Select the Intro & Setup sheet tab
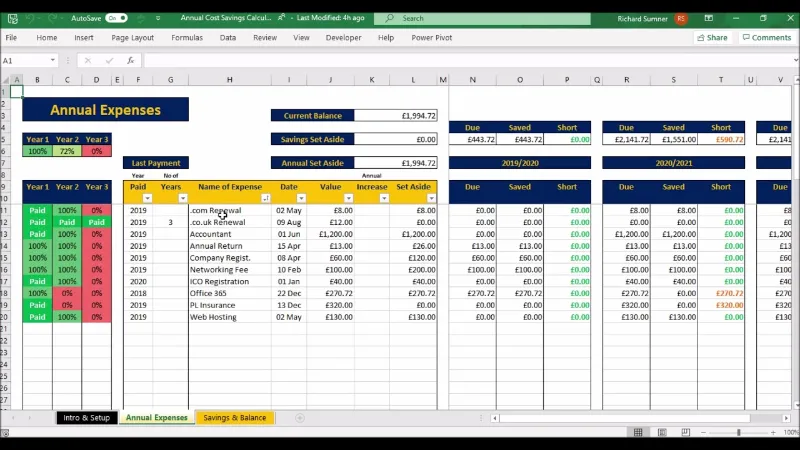 pos(86,417)
